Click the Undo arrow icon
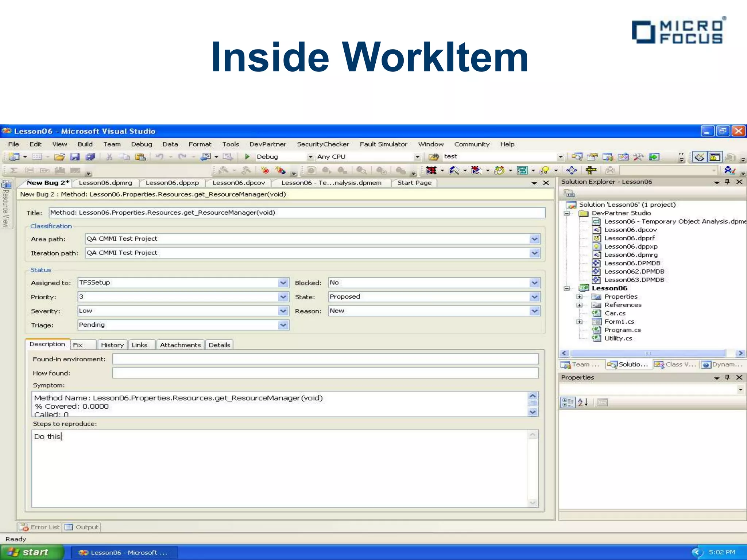747x560 pixels. [159, 157]
